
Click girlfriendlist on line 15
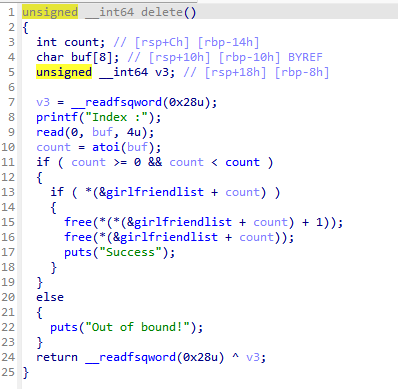coord(183,222)
